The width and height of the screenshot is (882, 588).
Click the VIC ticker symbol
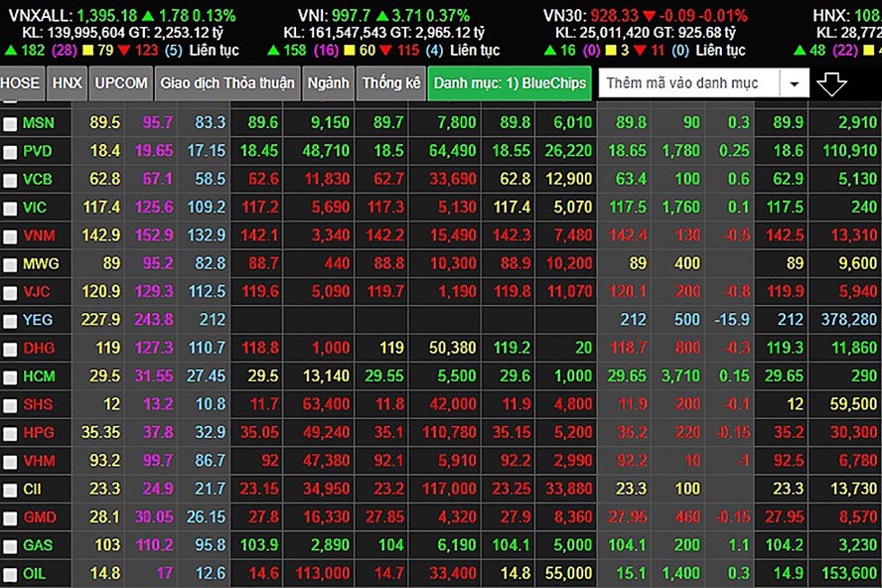[35, 209]
